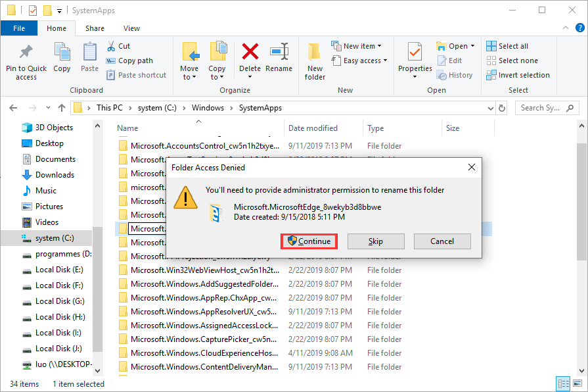588x392 pixels.
Task: Click the Properties checkmark icon
Action: [x=415, y=52]
